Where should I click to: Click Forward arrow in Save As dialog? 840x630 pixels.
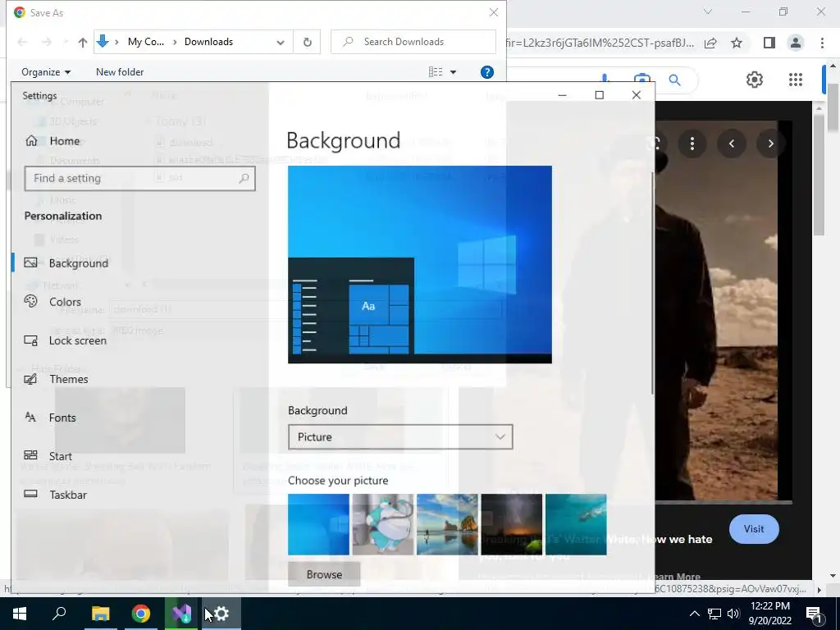47,42
